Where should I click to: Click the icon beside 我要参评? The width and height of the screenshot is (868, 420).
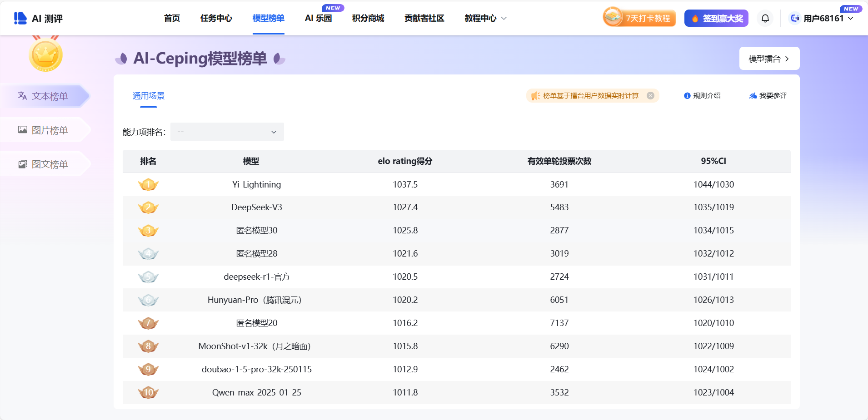click(x=753, y=96)
